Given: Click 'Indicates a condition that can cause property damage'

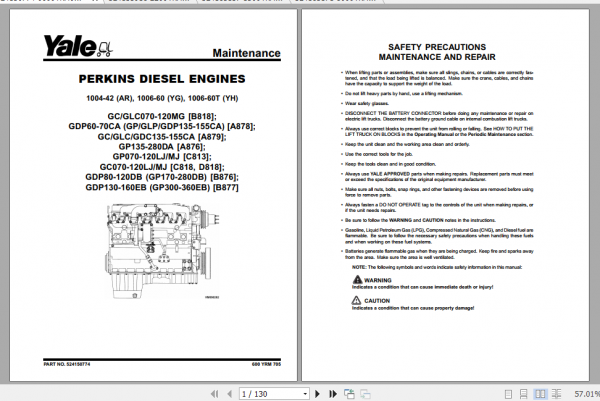Looking at the screenshot, I should pyautogui.click(x=413, y=308).
